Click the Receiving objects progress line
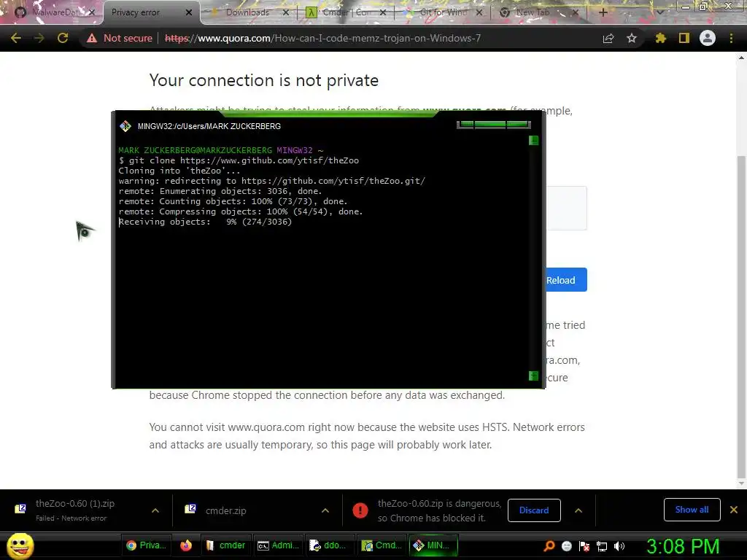The width and height of the screenshot is (747, 560). pyautogui.click(x=205, y=222)
